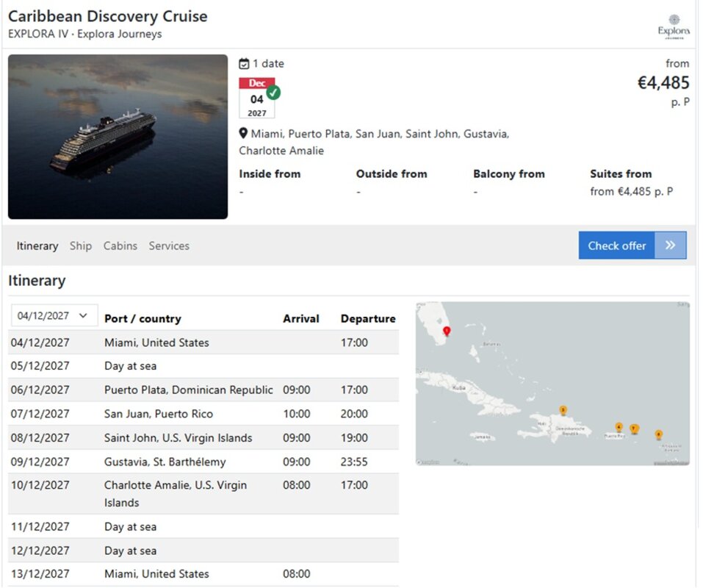This screenshot has height=588, width=703.
Task: Click the location pin before Miami
Action: tap(243, 133)
